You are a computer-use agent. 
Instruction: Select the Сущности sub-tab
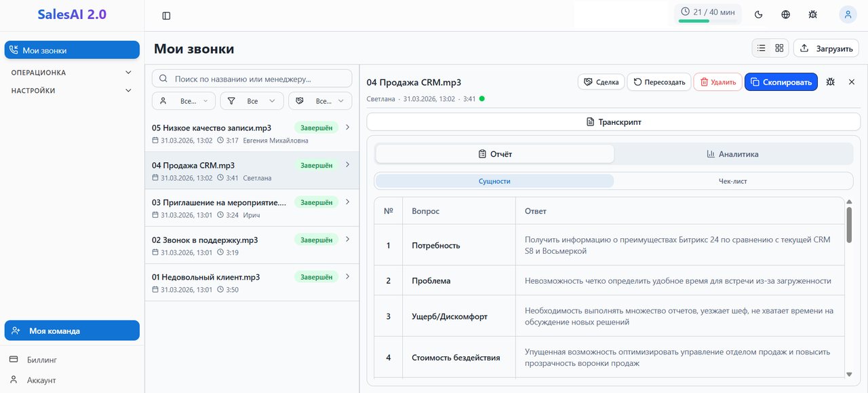pyautogui.click(x=494, y=181)
